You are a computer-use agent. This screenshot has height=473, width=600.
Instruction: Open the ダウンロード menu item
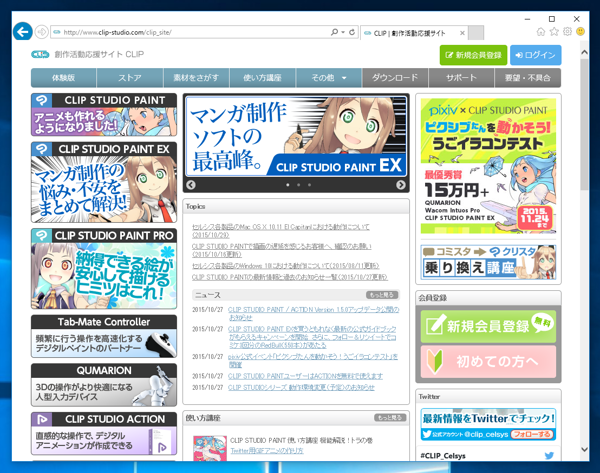(x=395, y=78)
